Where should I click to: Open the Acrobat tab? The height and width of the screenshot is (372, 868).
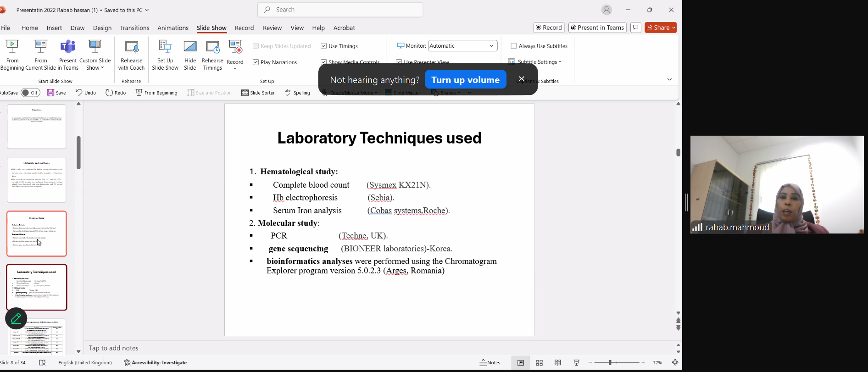click(344, 28)
